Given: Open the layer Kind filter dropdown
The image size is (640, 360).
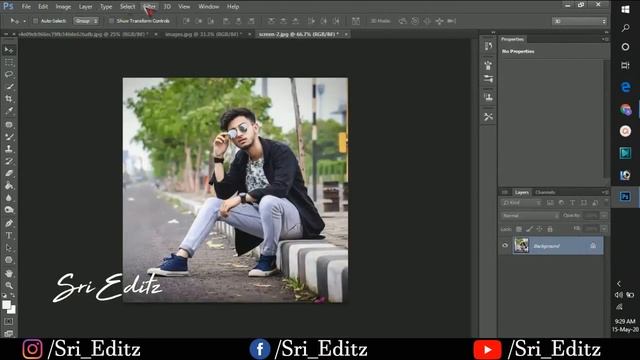Looking at the screenshot, I should [x=521, y=203].
